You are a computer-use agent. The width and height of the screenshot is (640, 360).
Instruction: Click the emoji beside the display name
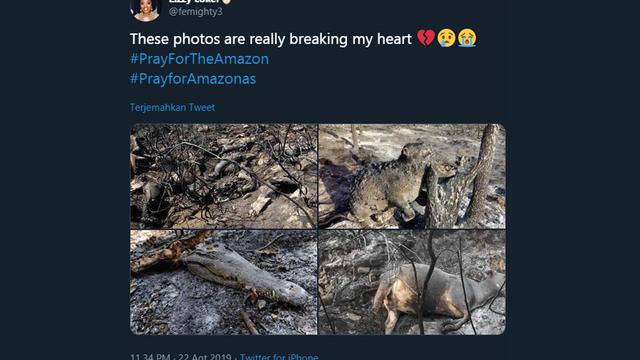[227, 2]
